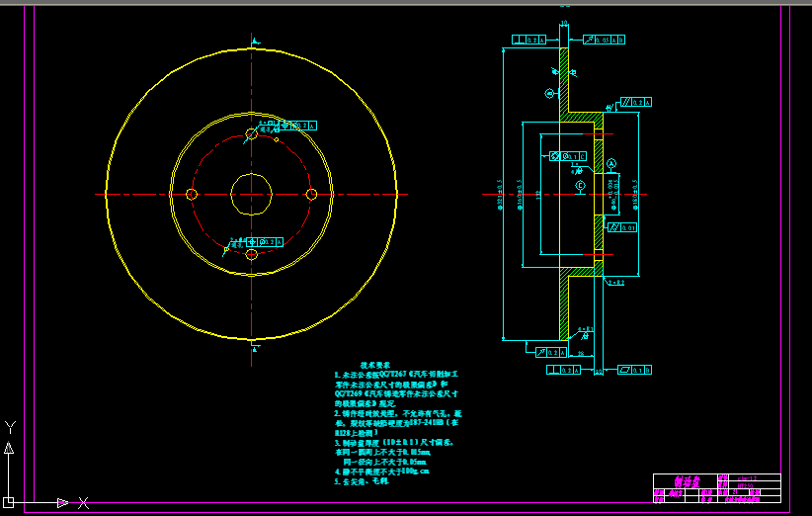The width and height of the screenshot is (812, 516).
Task: Pick the position tolerance frame above bottom bolt hole
Action: 265,242
